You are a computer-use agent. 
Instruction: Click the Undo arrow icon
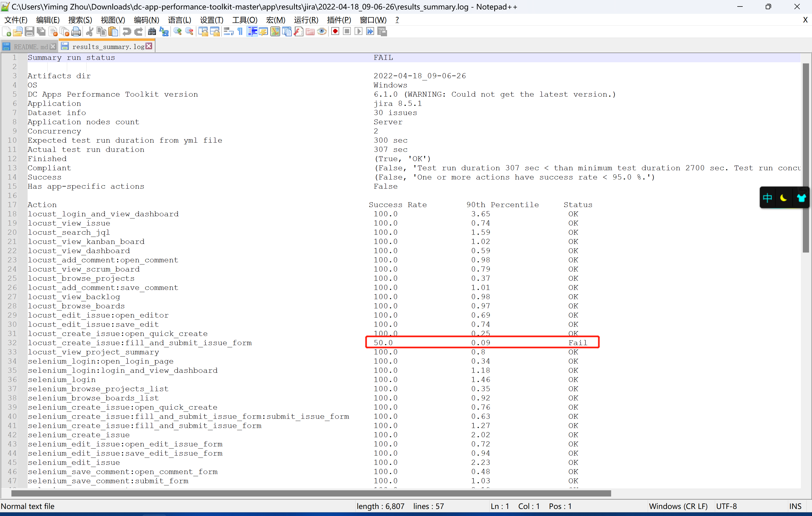(x=127, y=32)
